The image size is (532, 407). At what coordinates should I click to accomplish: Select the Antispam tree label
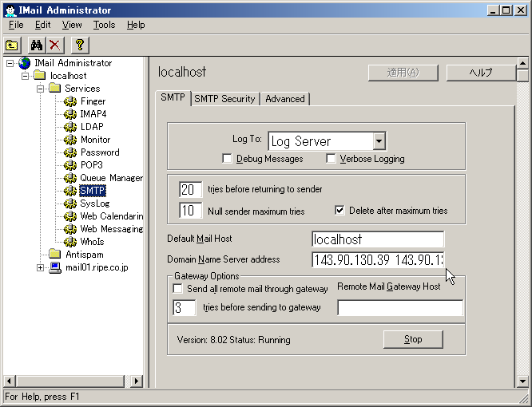point(85,254)
